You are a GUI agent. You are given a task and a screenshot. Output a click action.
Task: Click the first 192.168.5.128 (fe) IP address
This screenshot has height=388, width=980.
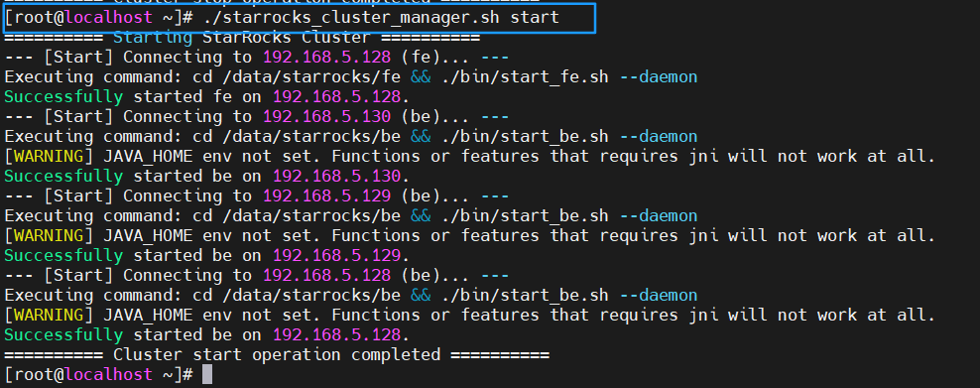327,58
